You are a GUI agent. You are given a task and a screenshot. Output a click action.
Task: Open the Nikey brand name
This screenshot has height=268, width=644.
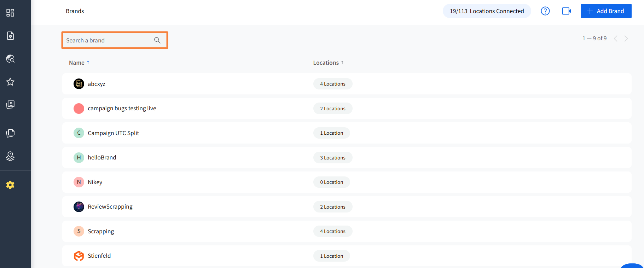95,182
